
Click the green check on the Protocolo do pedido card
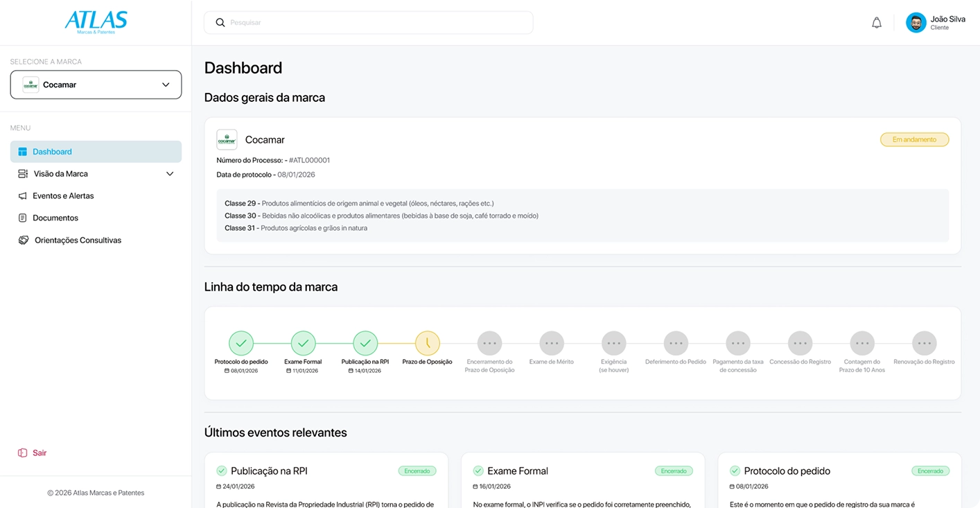click(735, 471)
